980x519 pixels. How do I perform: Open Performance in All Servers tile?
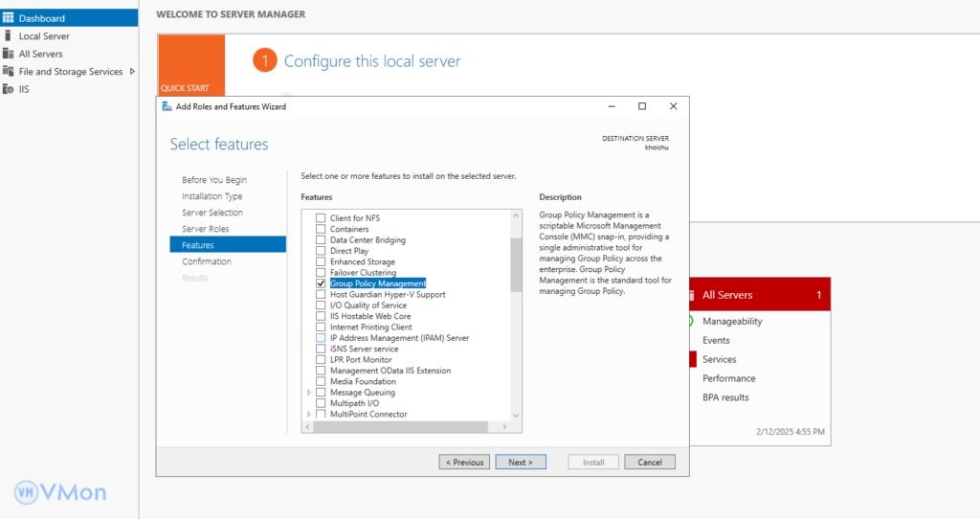click(728, 378)
